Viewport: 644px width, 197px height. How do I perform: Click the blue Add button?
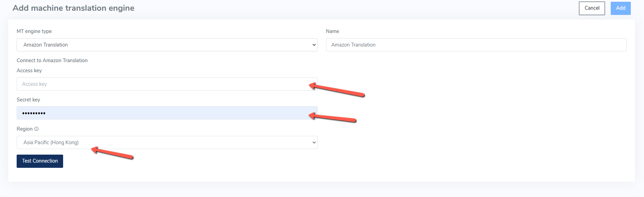point(621,8)
